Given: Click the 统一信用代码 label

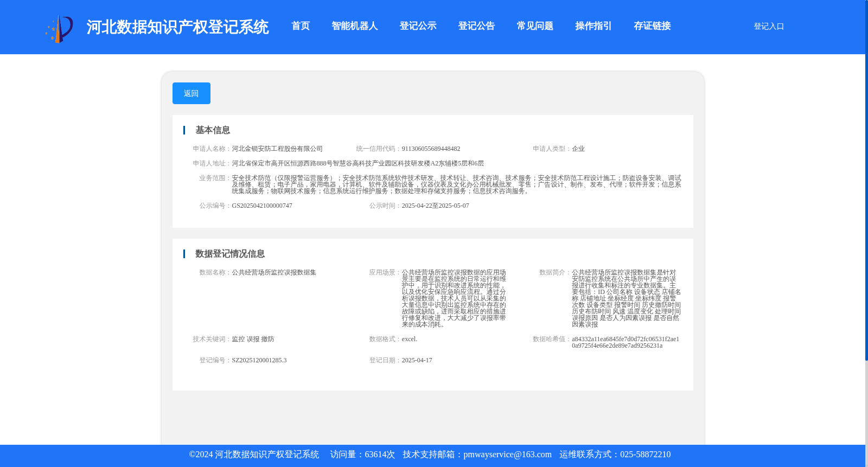Looking at the screenshot, I should 378,149.
